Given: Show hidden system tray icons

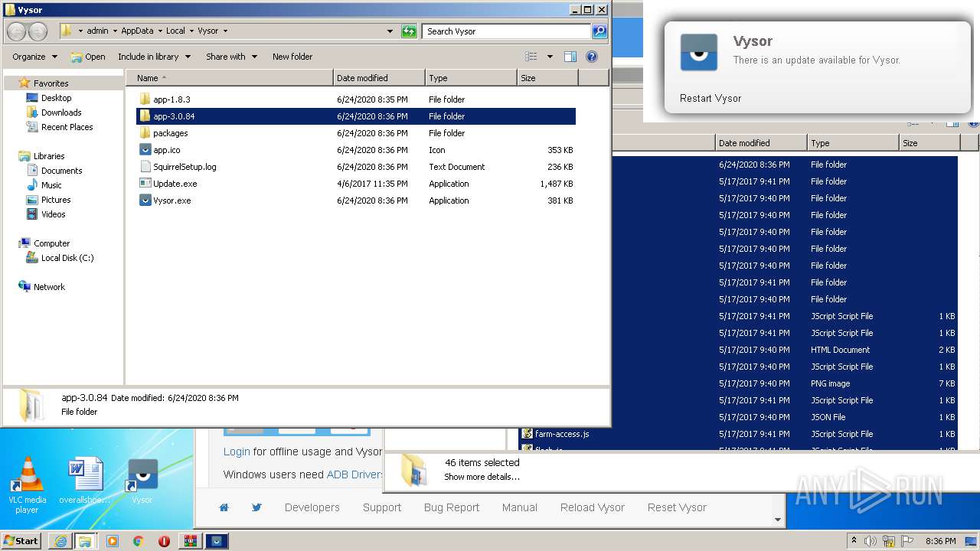Looking at the screenshot, I should point(854,541).
